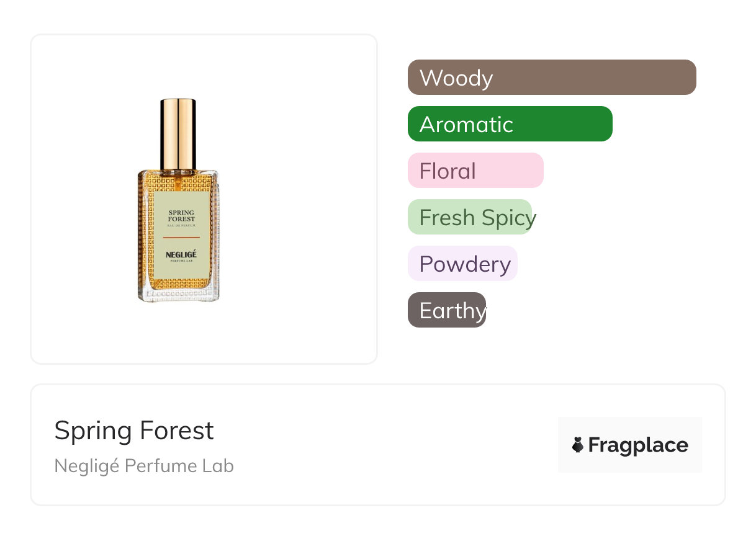Click the gold cap of the perfume bottle

pyautogui.click(x=178, y=133)
